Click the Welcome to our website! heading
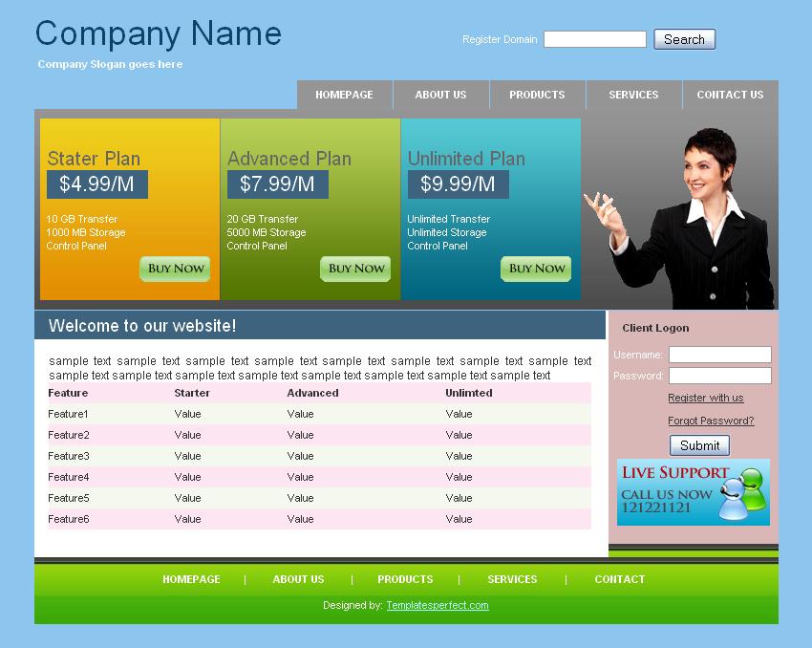 (x=142, y=326)
